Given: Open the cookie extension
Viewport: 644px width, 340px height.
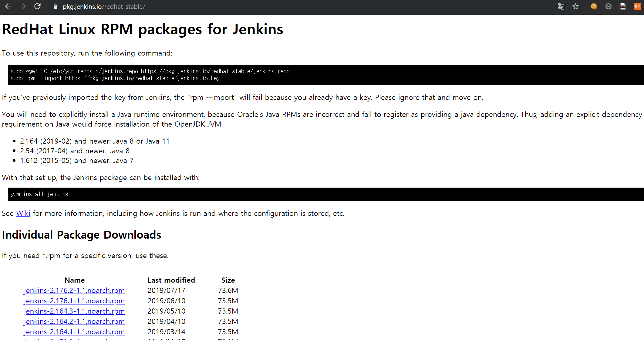Looking at the screenshot, I should click(x=594, y=6).
